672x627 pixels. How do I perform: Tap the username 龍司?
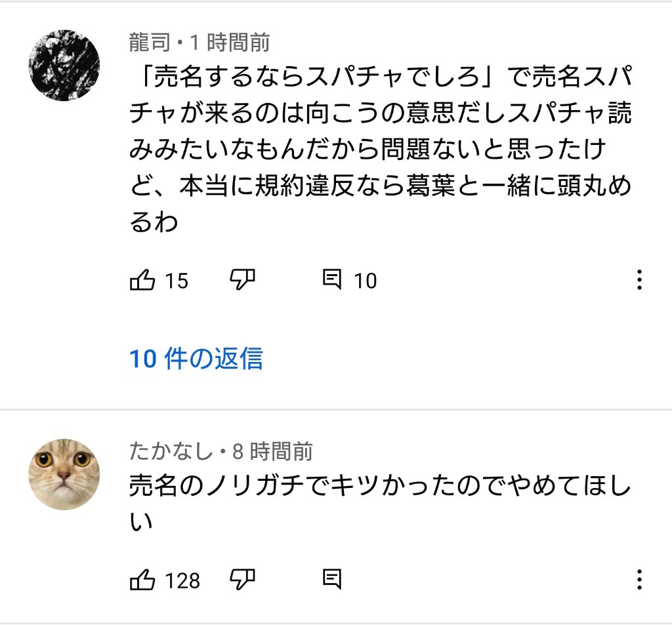[x=152, y=43]
